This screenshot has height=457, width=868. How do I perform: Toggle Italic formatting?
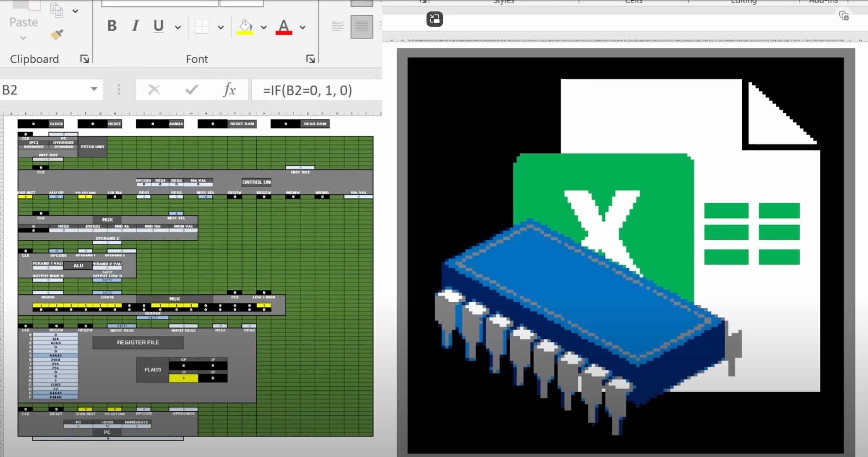(135, 26)
